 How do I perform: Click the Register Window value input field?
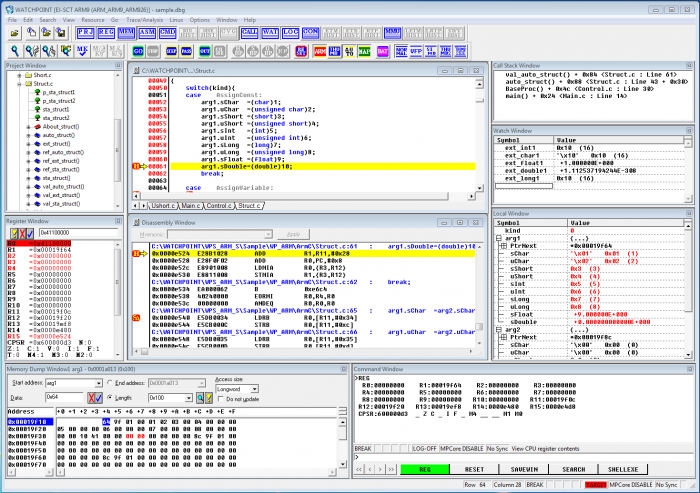tap(78, 233)
